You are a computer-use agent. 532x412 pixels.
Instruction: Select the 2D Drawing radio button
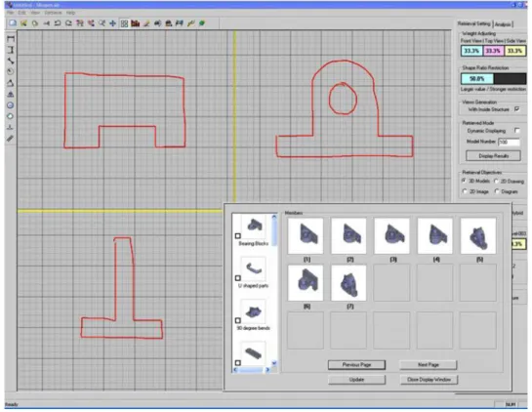coord(496,182)
